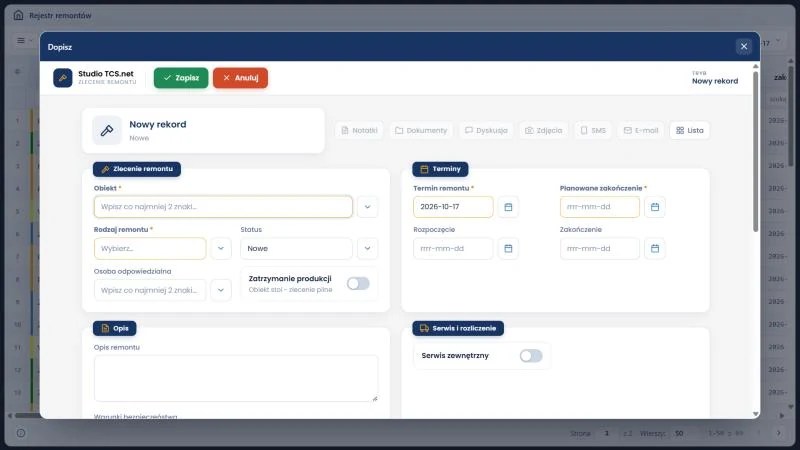Viewport: 800px width, 450px height.
Task: Open calendar picker for Zakończenie
Action: pyautogui.click(x=655, y=248)
